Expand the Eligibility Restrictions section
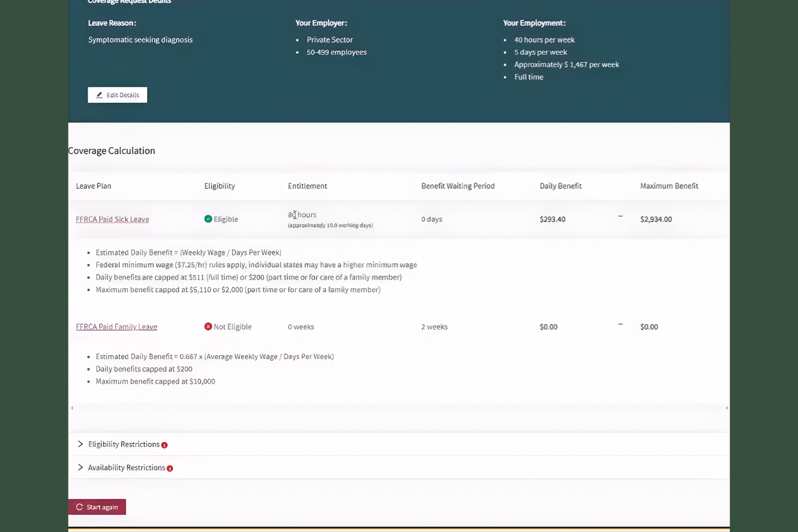The width and height of the screenshot is (798, 532). pos(123,444)
